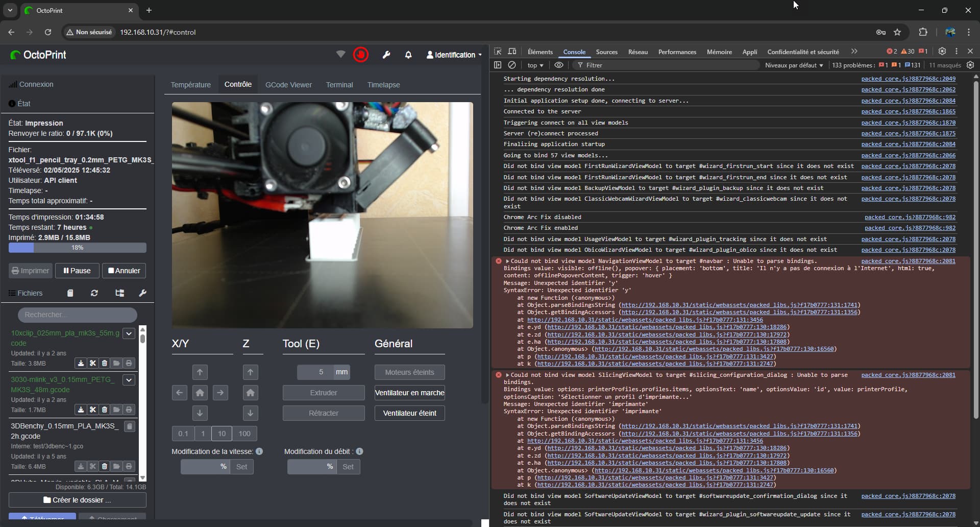Open DevTools Réseau tab
The height and width of the screenshot is (527, 980).
(x=638, y=52)
